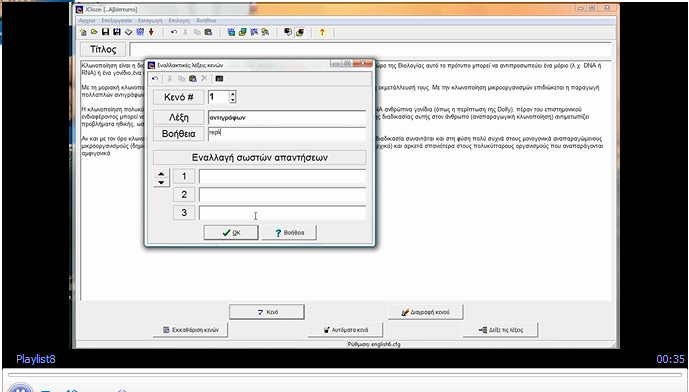This screenshot has height=392, width=689.
Task: Click alternate answer field number 1
Action: click(x=282, y=176)
